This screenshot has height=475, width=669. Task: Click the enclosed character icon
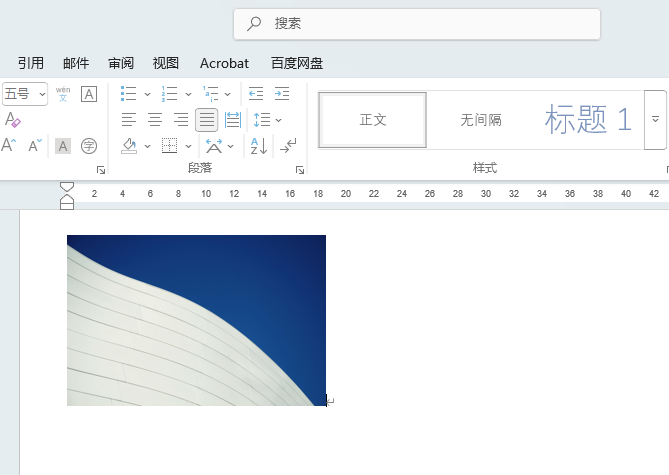point(89,146)
